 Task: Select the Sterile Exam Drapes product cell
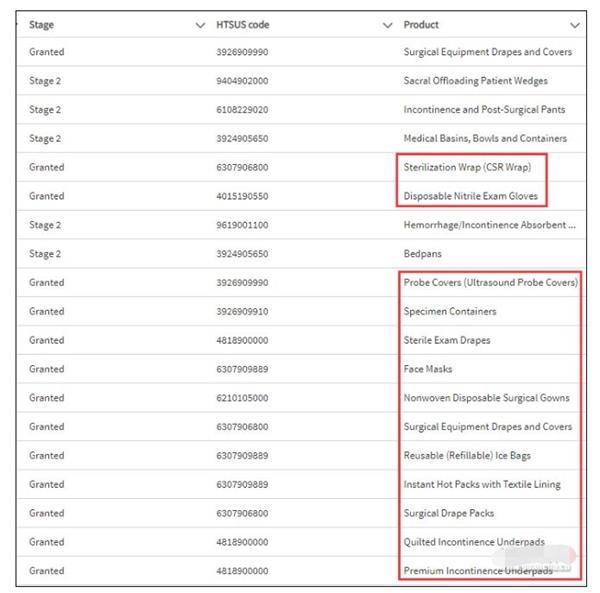point(447,340)
